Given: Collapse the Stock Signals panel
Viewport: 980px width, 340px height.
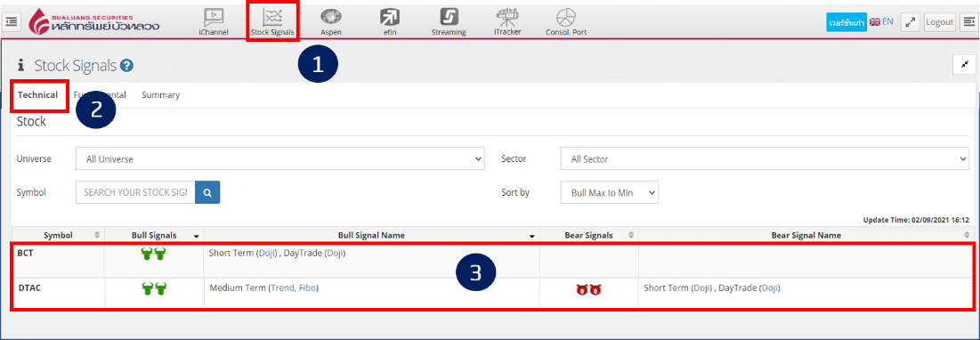Looking at the screenshot, I should pos(964,64).
